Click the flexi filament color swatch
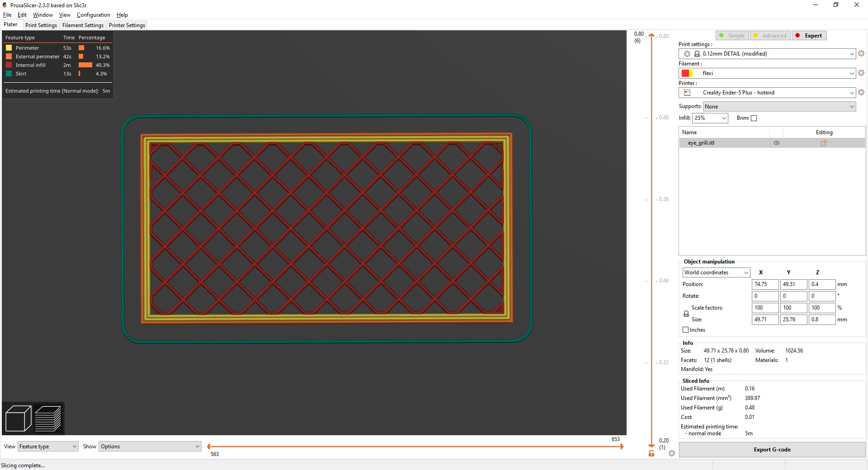 pos(687,73)
